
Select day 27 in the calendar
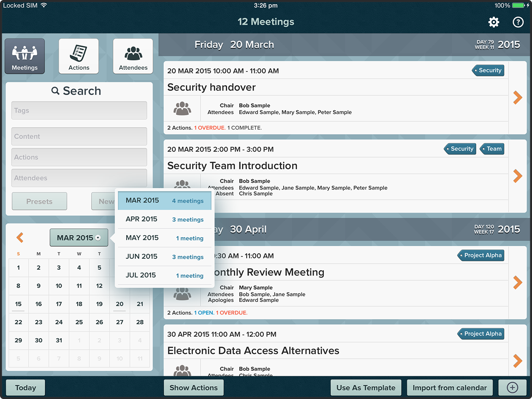[119, 322]
